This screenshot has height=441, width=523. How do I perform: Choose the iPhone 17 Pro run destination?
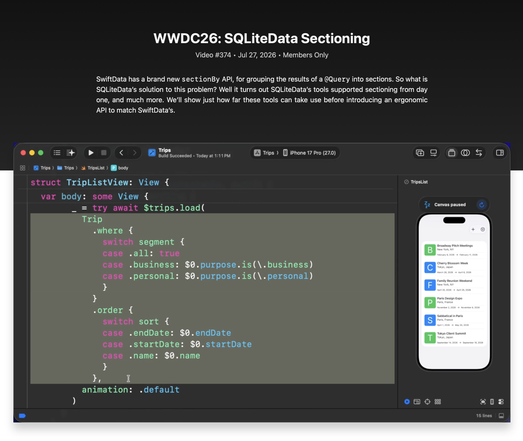coord(310,153)
